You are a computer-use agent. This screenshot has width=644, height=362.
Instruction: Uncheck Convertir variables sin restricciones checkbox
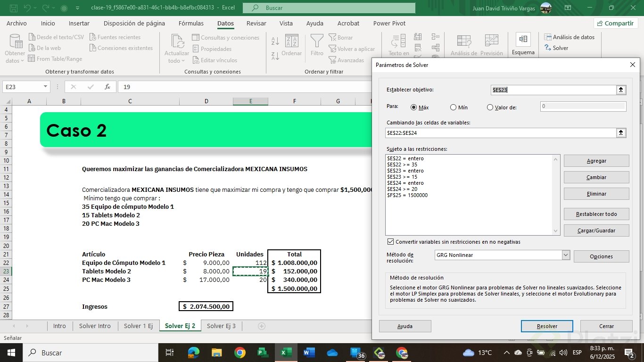click(x=390, y=242)
